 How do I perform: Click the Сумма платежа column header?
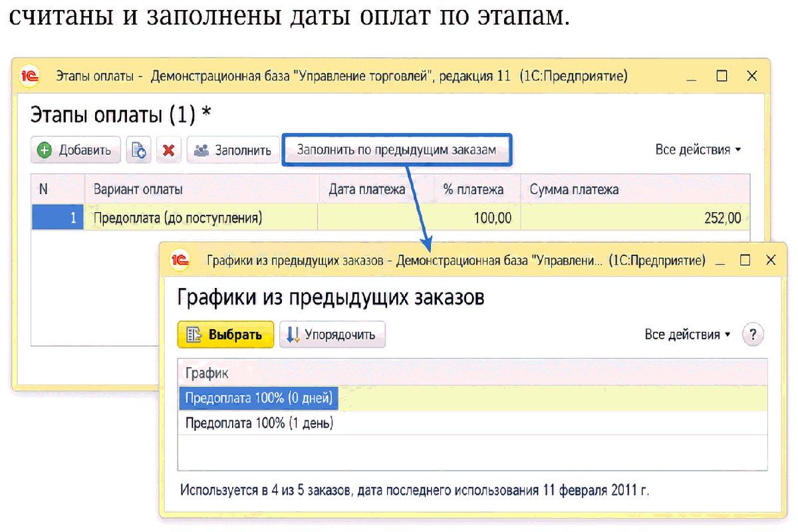(635, 190)
